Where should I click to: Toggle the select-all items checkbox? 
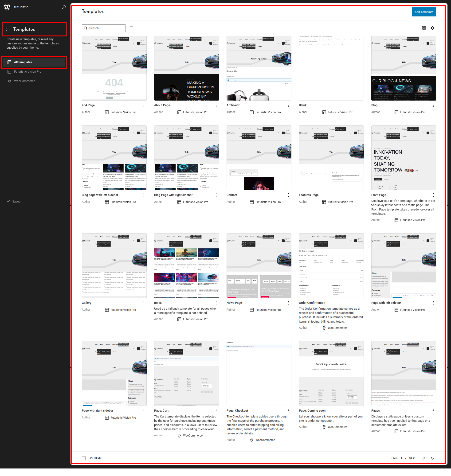(84, 458)
